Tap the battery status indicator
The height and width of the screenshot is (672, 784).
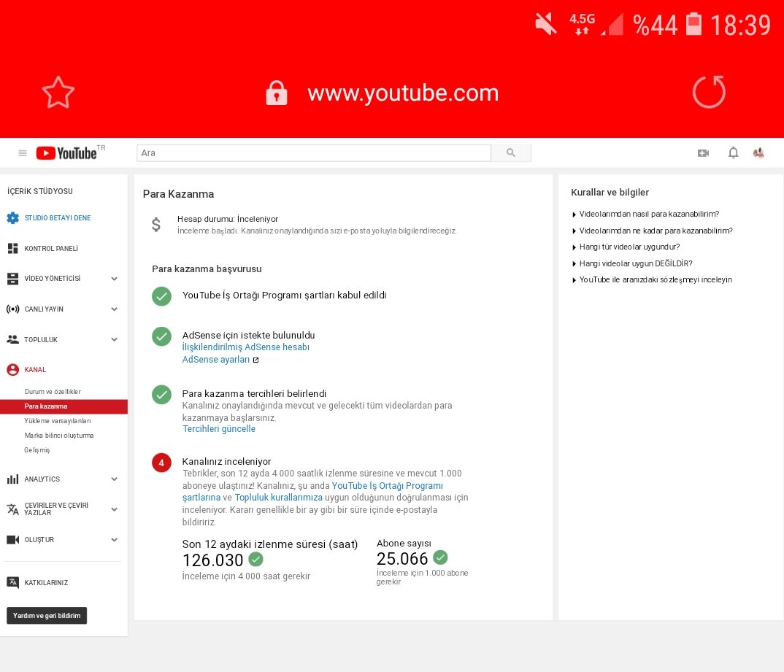point(693,24)
